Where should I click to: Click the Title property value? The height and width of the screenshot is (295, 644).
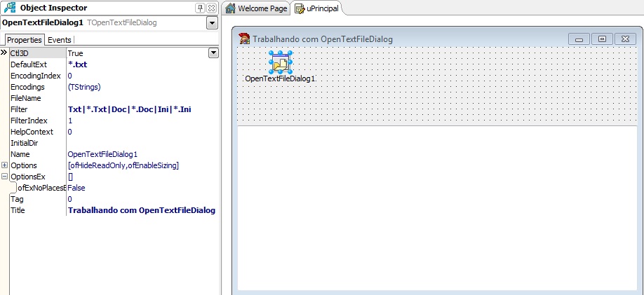click(140, 210)
